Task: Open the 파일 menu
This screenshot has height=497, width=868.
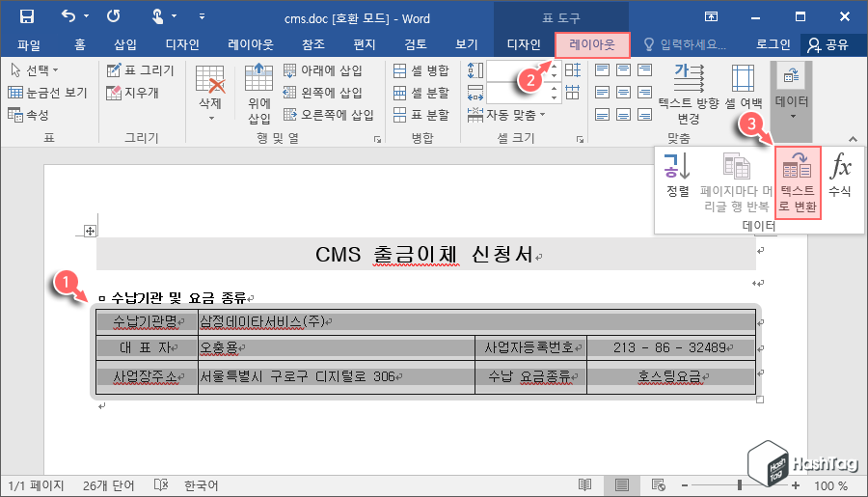Action: point(29,44)
